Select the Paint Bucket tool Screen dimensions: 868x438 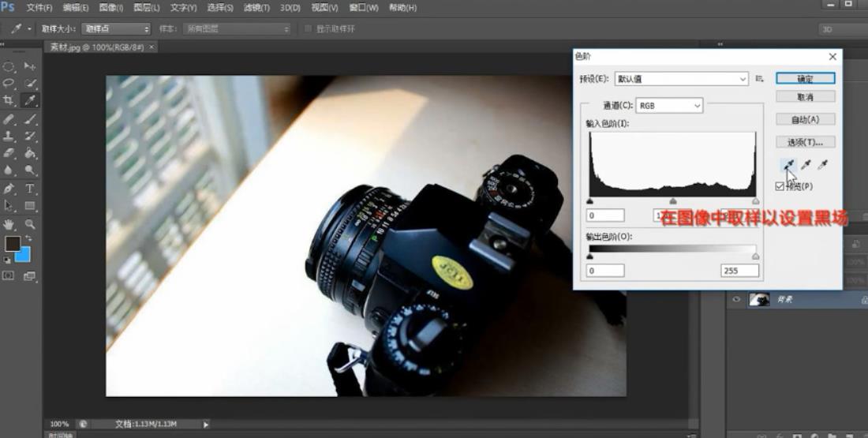click(30, 153)
